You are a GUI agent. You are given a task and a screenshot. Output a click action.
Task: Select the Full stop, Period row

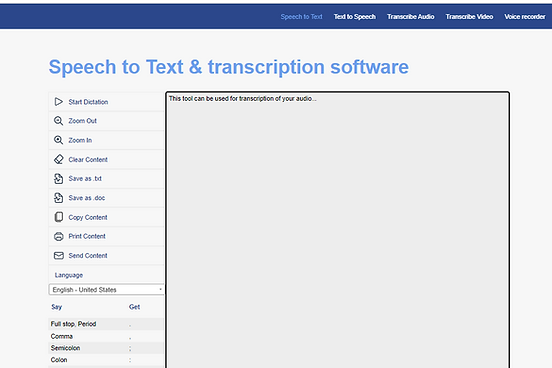(106, 324)
